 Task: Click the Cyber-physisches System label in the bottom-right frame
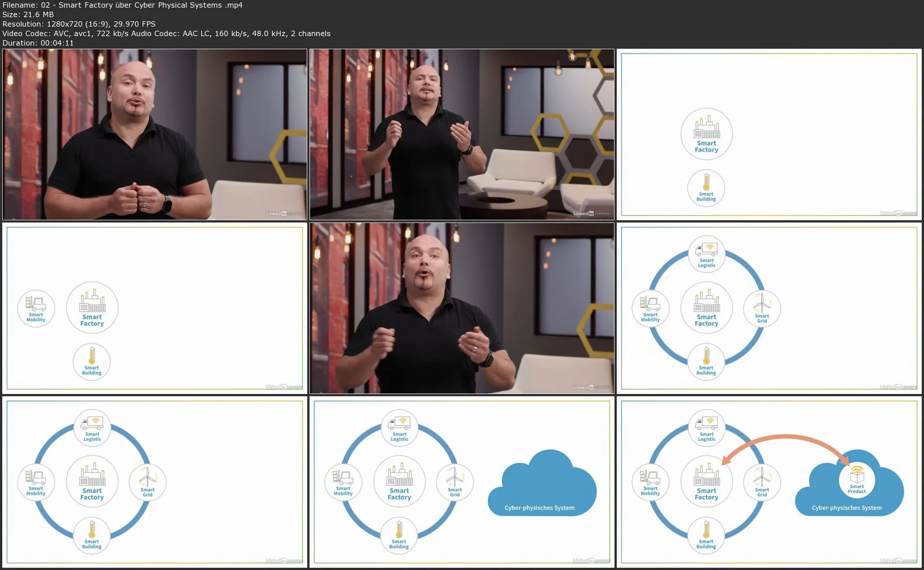click(x=846, y=508)
